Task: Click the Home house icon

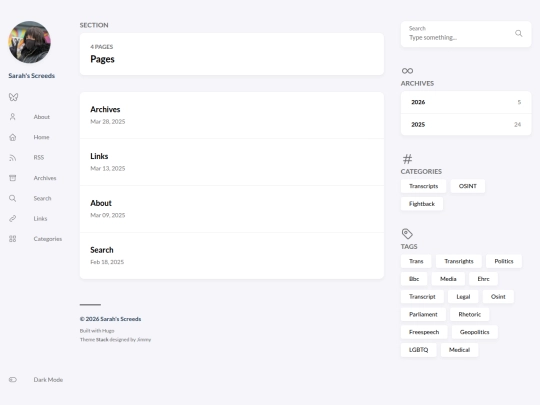Action: tap(13, 137)
